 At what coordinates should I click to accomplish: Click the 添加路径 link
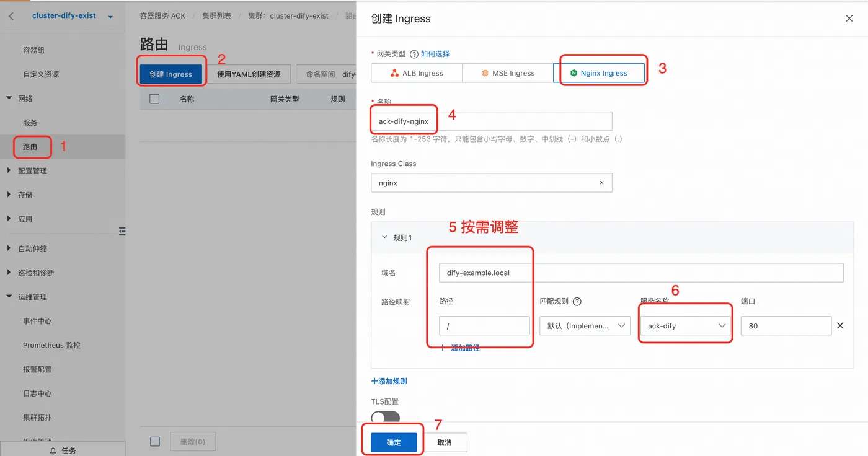pos(460,348)
